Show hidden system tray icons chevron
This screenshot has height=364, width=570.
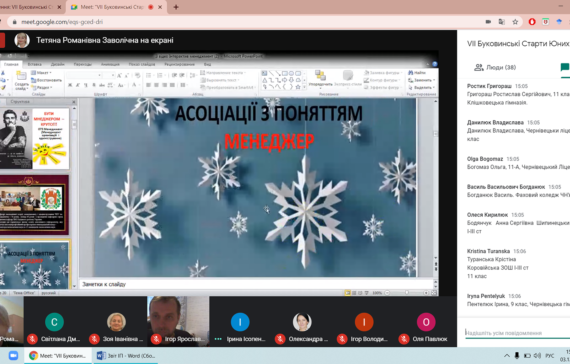[507, 356]
